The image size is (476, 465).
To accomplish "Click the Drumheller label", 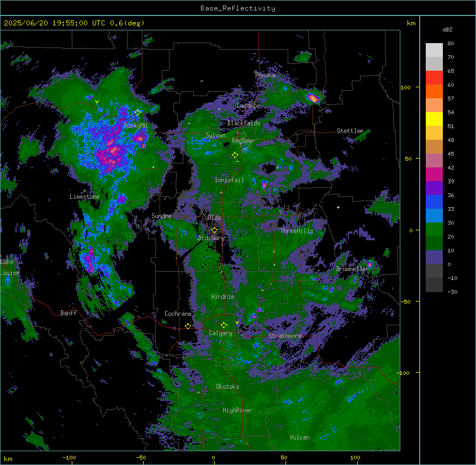I will tap(352, 269).
